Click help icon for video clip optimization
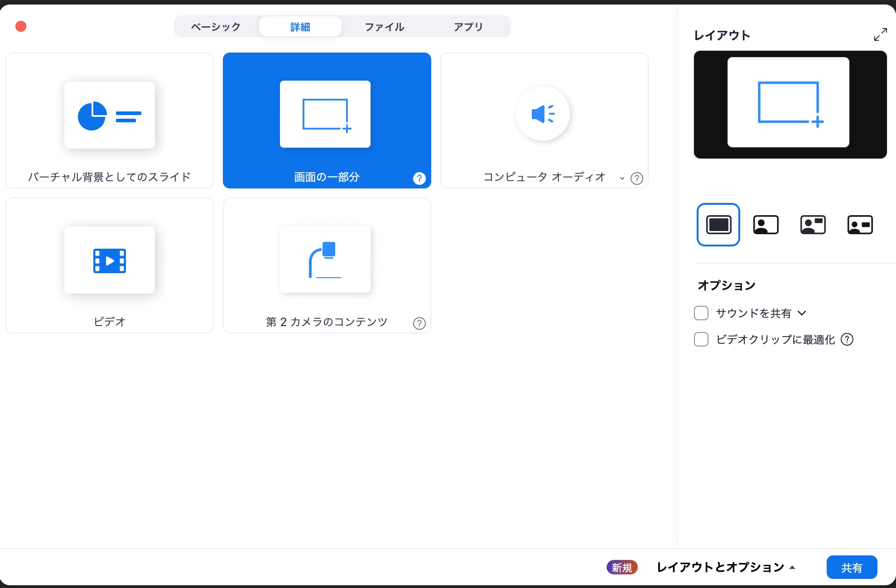 point(847,339)
